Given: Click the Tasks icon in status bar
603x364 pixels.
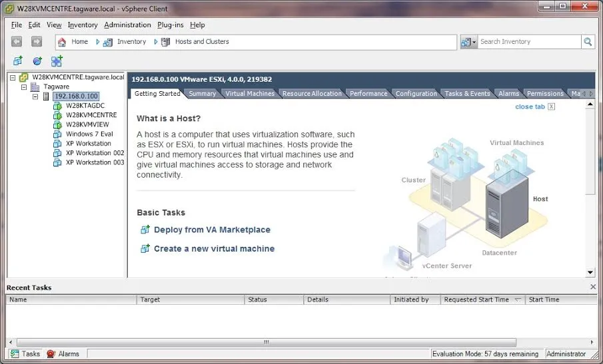Looking at the screenshot, I should (14, 354).
